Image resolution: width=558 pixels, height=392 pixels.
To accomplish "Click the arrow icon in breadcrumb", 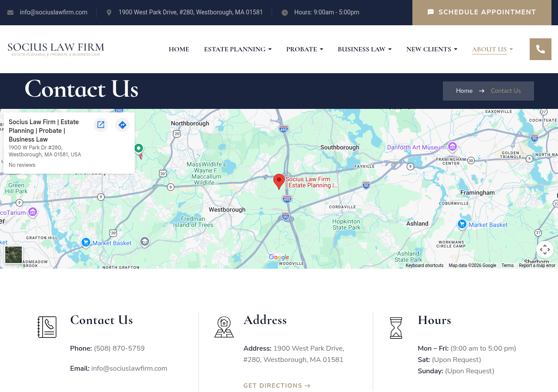I will pyautogui.click(x=482, y=91).
